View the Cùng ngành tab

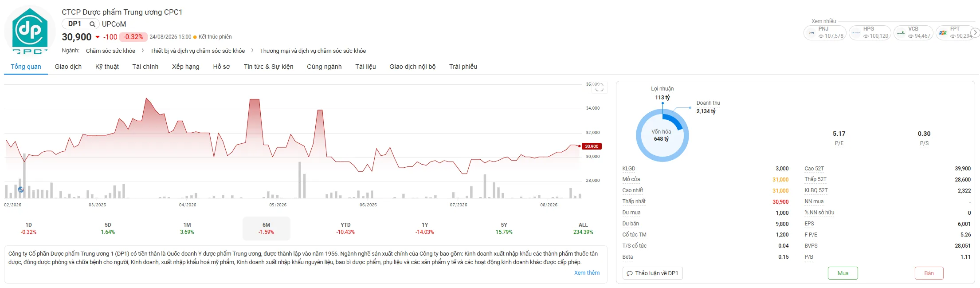[324, 67]
